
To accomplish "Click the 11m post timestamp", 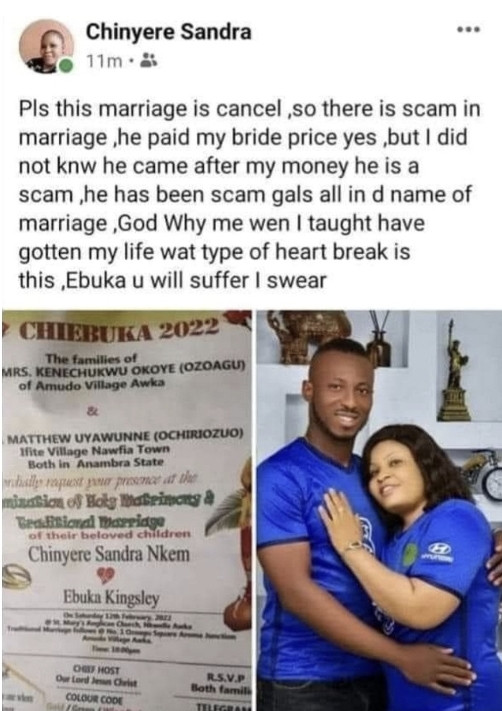I will click(x=104, y=60).
